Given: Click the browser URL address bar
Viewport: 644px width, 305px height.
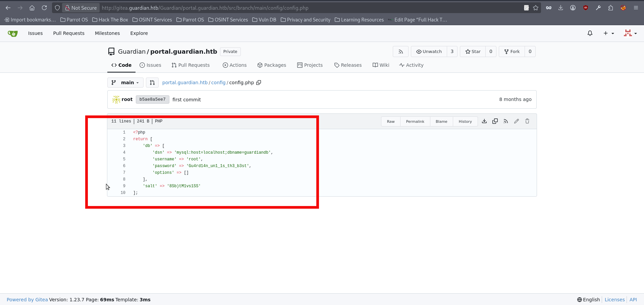Looking at the screenshot, I should click(x=302, y=8).
